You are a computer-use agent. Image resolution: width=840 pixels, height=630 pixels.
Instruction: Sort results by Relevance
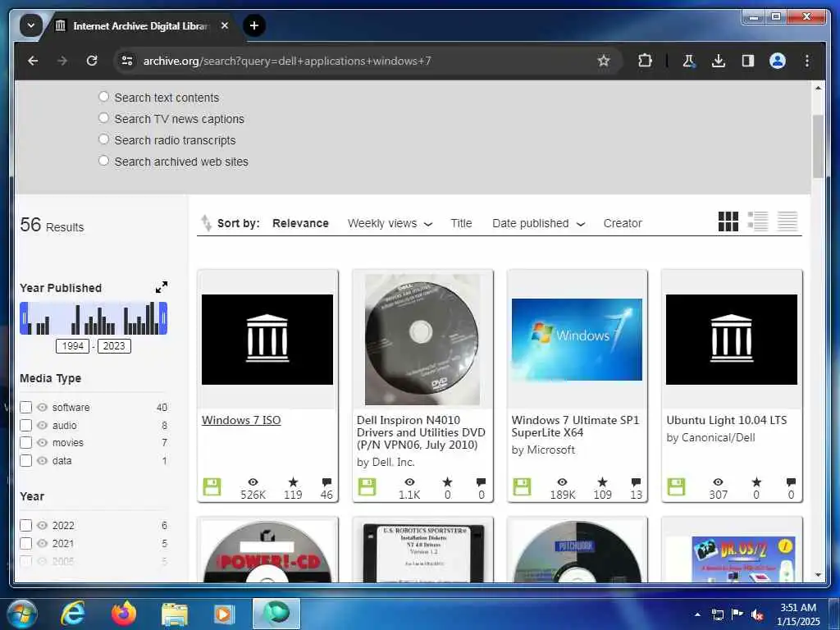(x=300, y=223)
